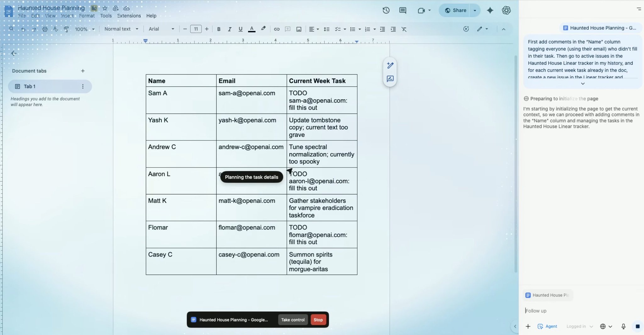Image resolution: width=644 pixels, height=335 pixels.
Task: Click the Follow up input field
Action: point(579,310)
